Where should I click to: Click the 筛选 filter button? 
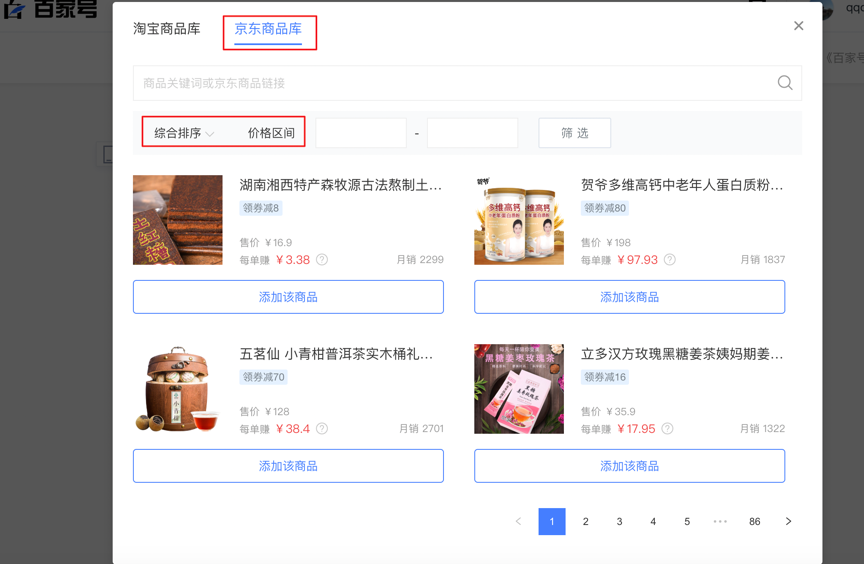tap(575, 133)
